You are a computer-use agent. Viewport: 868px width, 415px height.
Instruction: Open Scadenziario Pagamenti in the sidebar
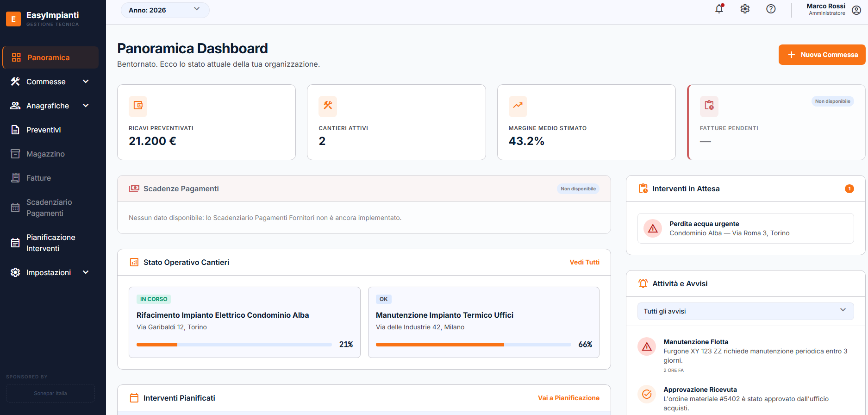(x=50, y=207)
